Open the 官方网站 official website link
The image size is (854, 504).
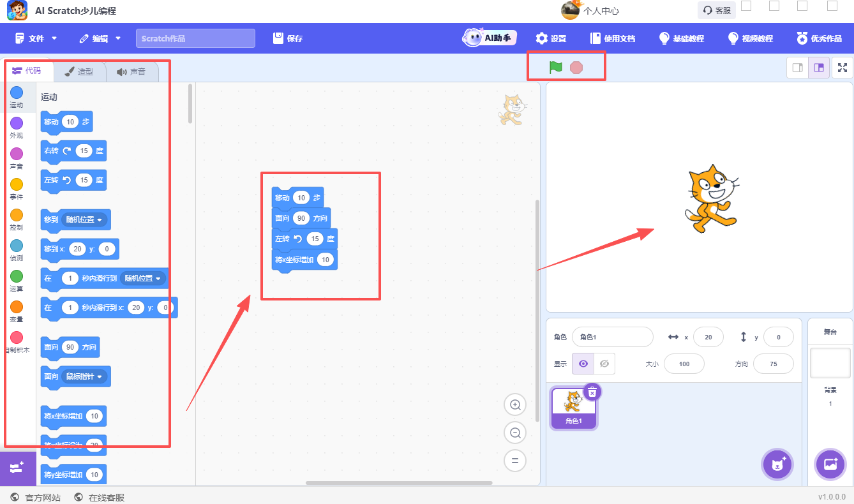click(x=36, y=497)
